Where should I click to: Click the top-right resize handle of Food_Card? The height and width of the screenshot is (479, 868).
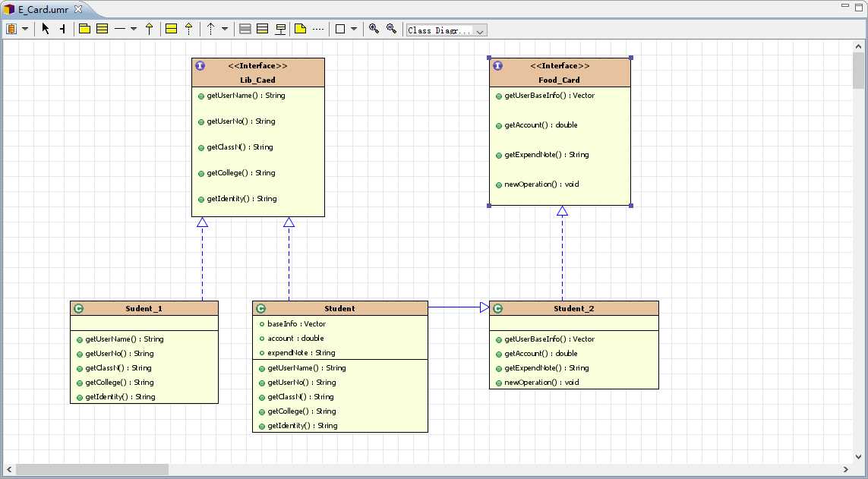point(631,58)
